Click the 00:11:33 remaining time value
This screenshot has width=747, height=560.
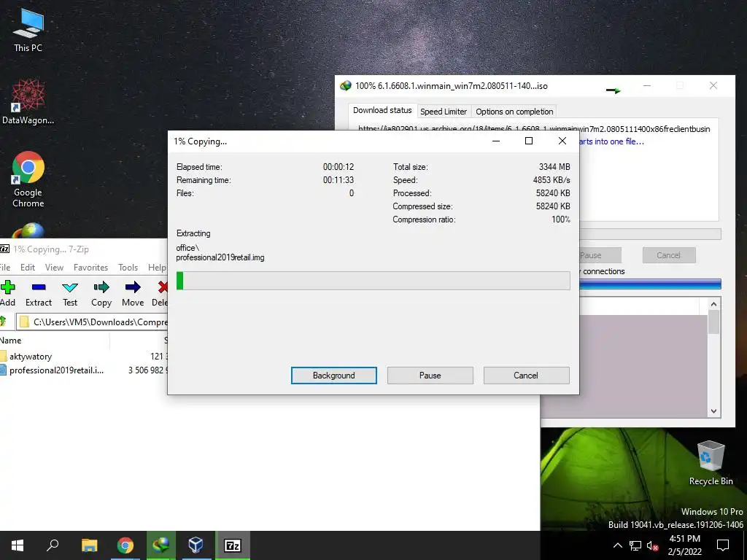point(338,180)
